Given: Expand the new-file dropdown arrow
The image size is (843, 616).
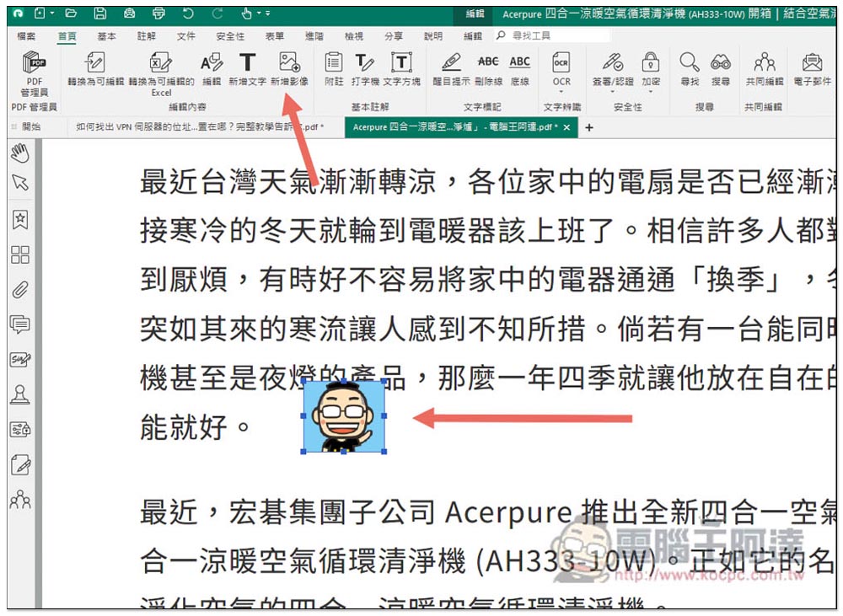Looking at the screenshot, I should coord(52,13).
